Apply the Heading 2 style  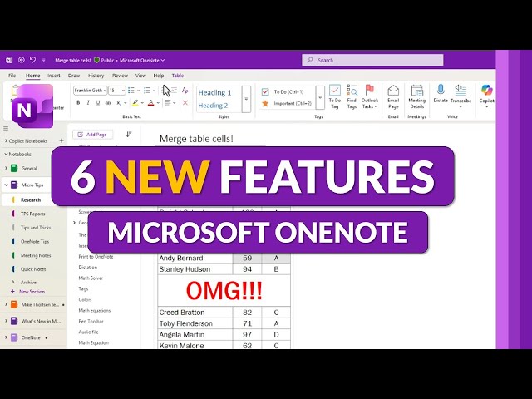pos(213,106)
